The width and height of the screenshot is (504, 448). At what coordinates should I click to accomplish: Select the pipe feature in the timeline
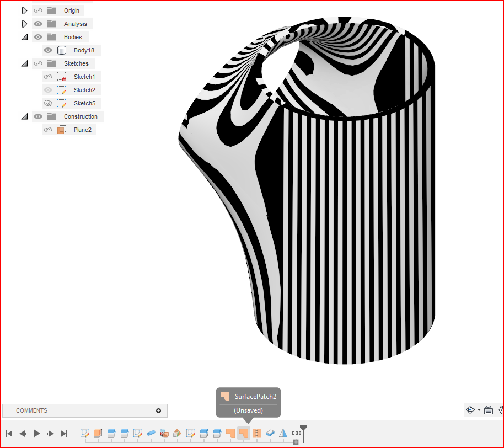[151, 433]
